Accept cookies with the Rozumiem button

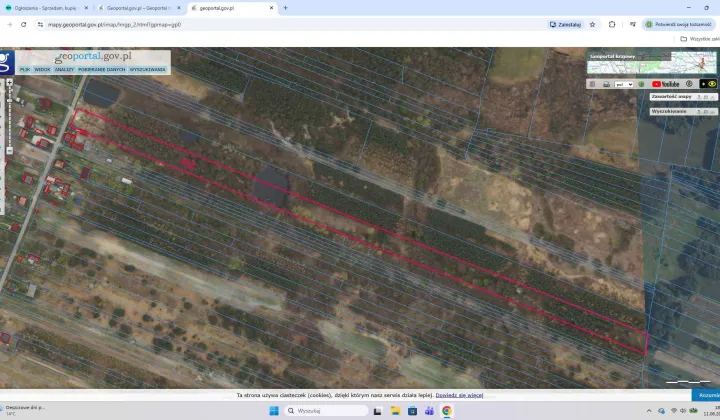pos(706,395)
